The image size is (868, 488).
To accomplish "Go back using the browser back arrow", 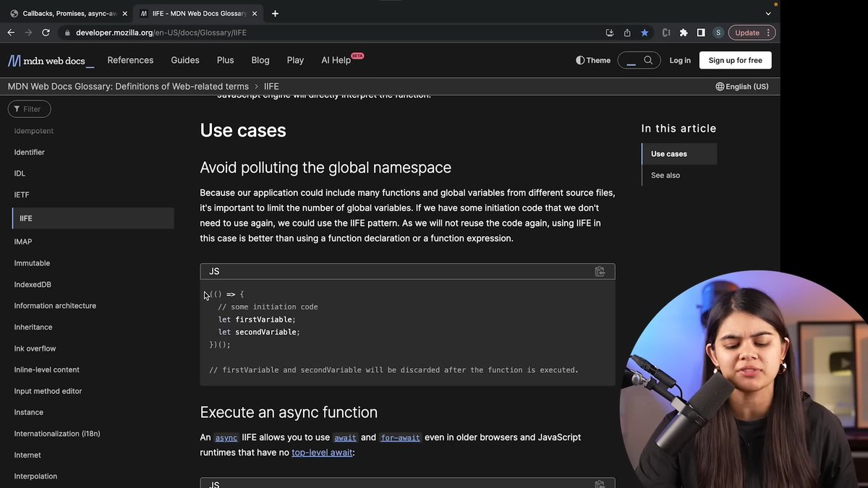I will pos(11,33).
